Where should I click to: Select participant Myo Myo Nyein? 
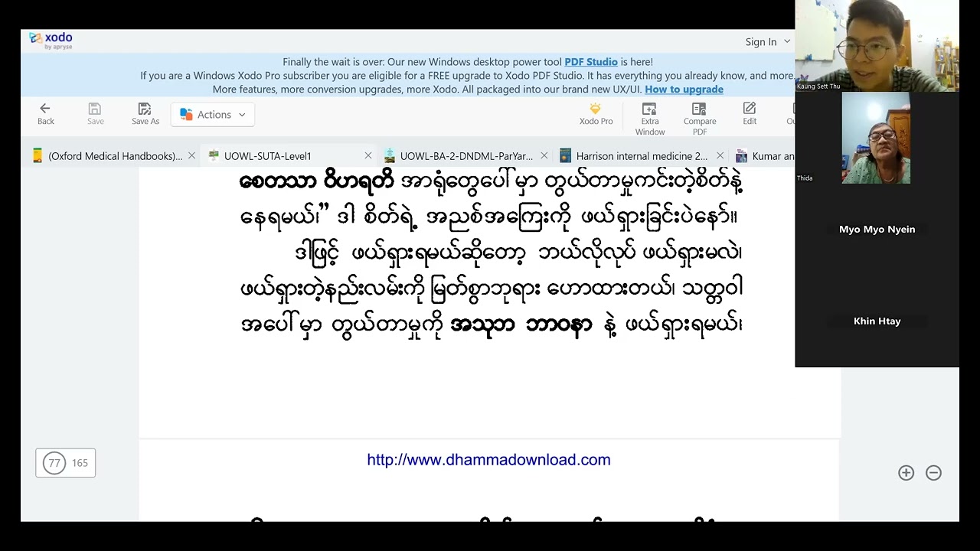coord(877,230)
